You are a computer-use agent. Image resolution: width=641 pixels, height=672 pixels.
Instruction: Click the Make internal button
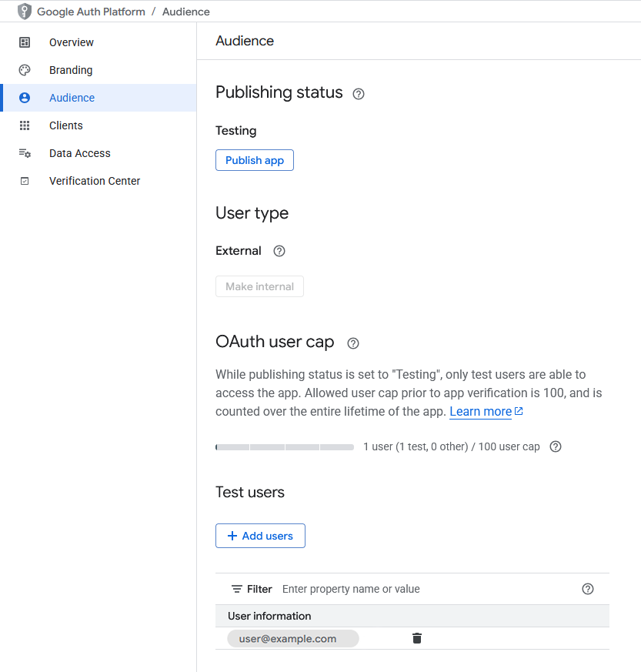pos(259,286)
